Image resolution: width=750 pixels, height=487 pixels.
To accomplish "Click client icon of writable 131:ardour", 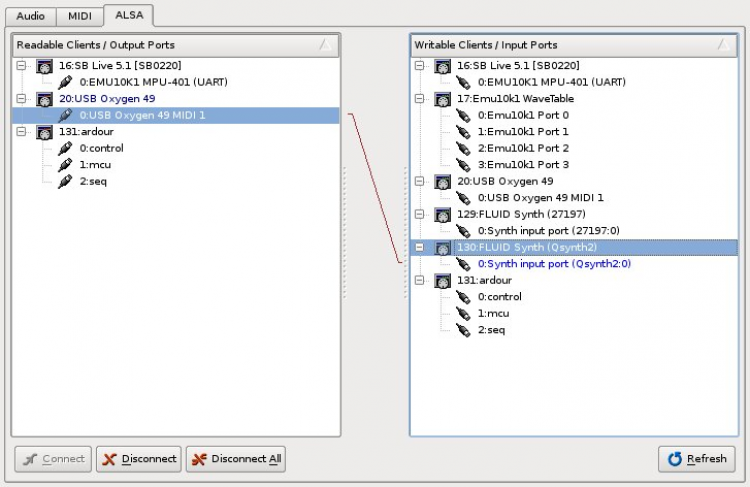I will [442, 281].
